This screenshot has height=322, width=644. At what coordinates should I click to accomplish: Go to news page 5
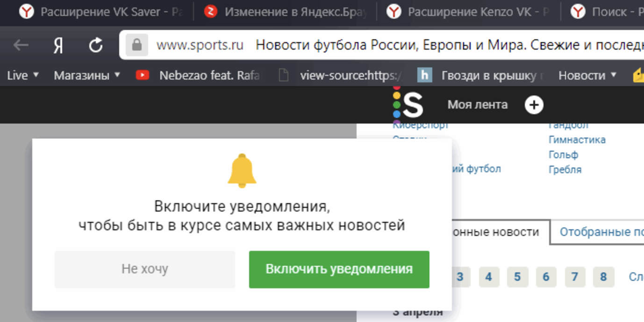517,277
